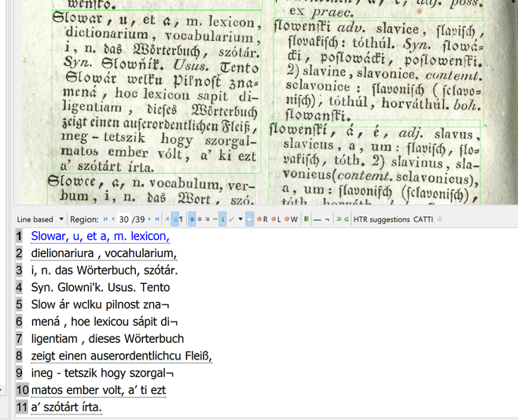
Task: Select transcription line 1 'Slowar, u, et a'
Action: tap(100, 236)
